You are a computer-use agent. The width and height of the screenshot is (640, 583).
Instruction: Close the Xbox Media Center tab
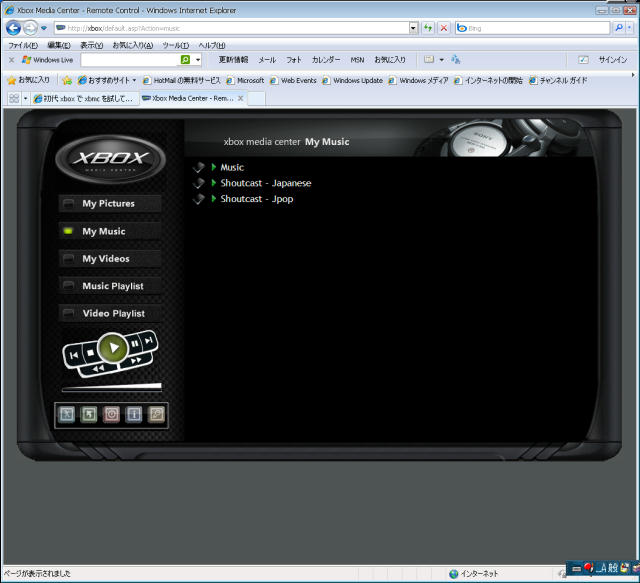tap(241, 98)
